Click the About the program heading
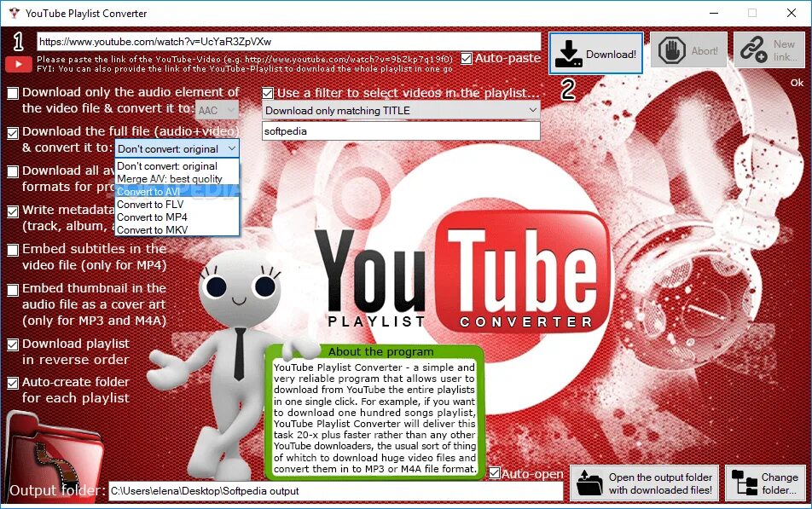The height and width of the screenshot is (509, 812). pos(380,351)
